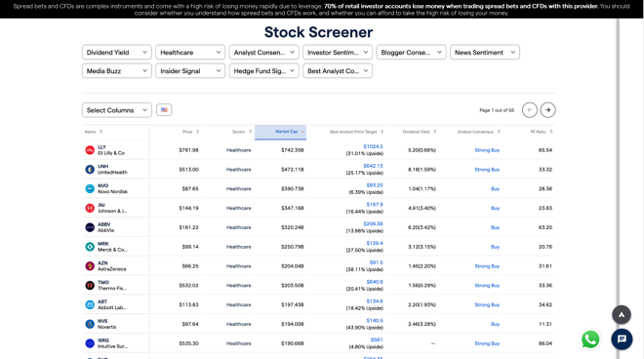Sort by Price column arrows
The image size is (644, 359).
coord(197,132)
